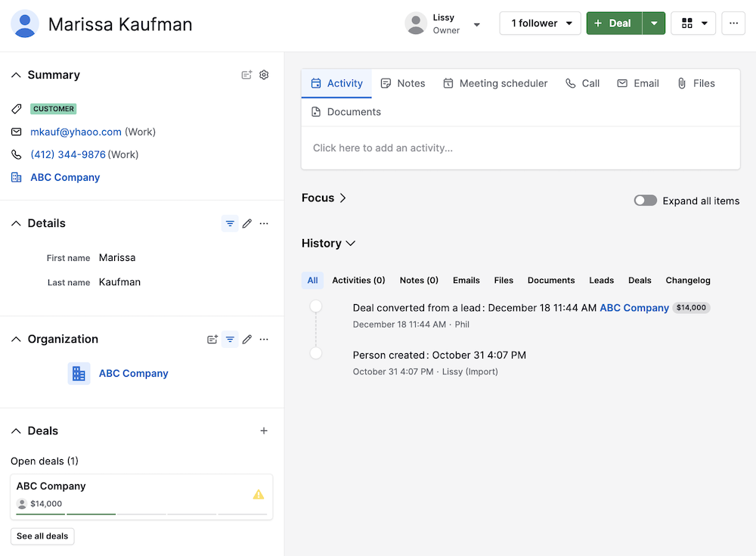Click the pencil edit icon in Details
The width and height of the screenshot is (756, 556).
pyautogui.click(x=247, y=224)
